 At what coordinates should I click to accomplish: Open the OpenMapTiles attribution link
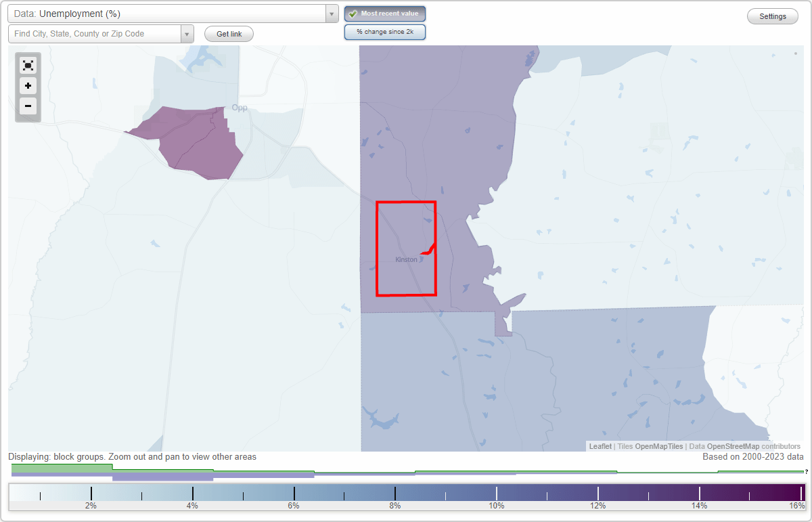pyautogui.click(x=658, y=446)
